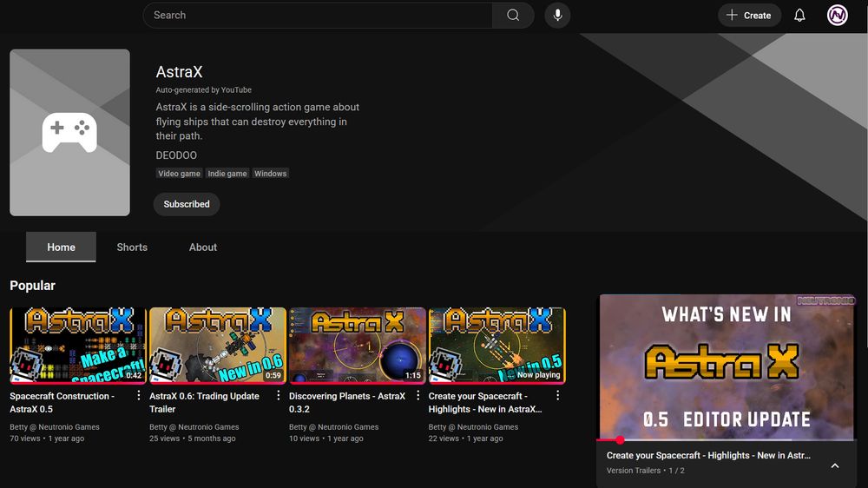This screenshot has width=868, height=488.
Task: Open Betty @ Neutronio Games under Trading Update
Action: coord(194,427)
